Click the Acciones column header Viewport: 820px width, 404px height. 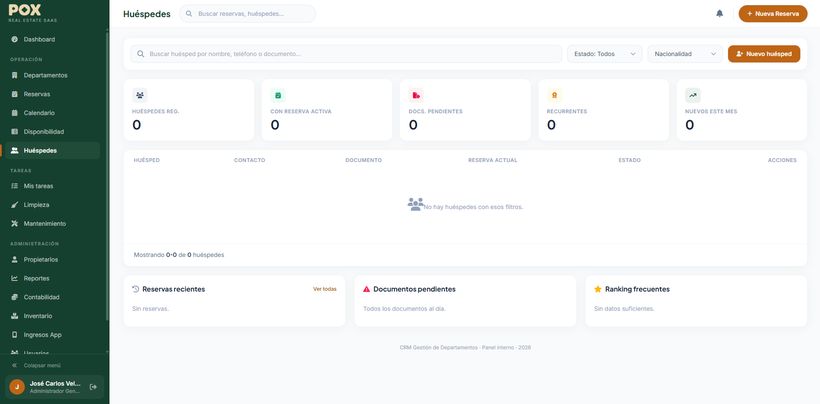(782, 160)
